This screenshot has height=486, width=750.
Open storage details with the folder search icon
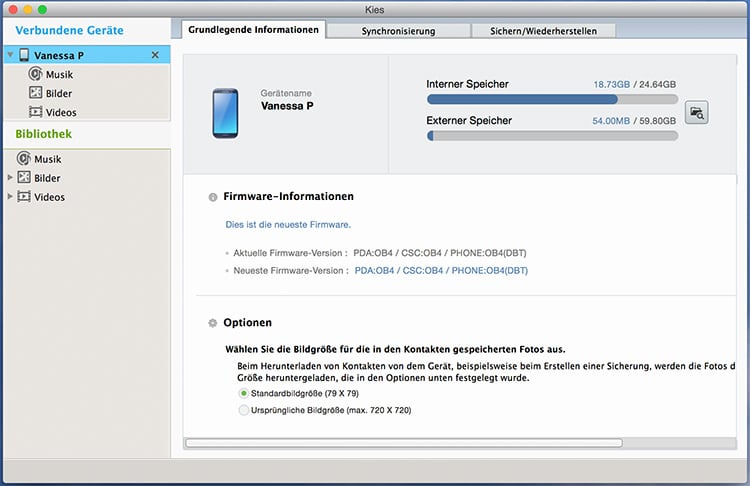click(696, 113)
